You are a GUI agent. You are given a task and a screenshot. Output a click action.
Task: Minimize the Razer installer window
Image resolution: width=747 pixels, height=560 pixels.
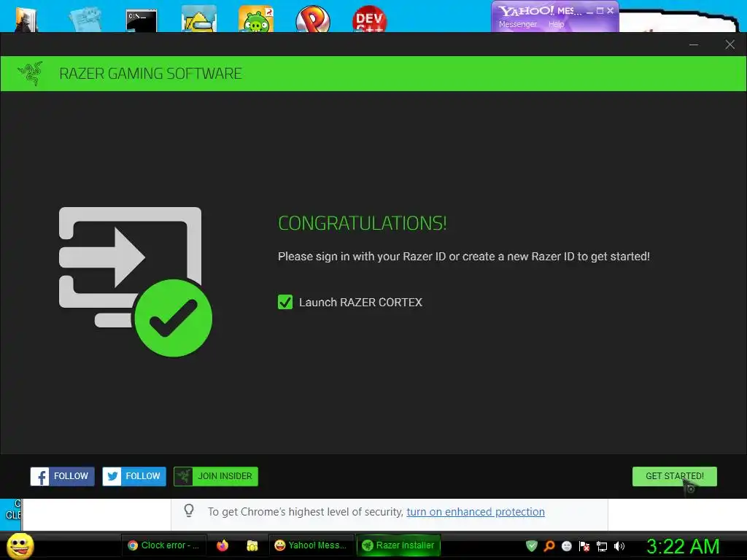[x=694, y=44]
